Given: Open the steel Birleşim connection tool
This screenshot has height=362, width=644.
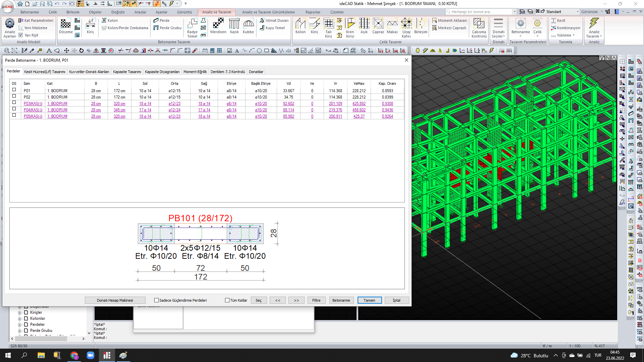Looking at the screenshot, I should point(421,26).
